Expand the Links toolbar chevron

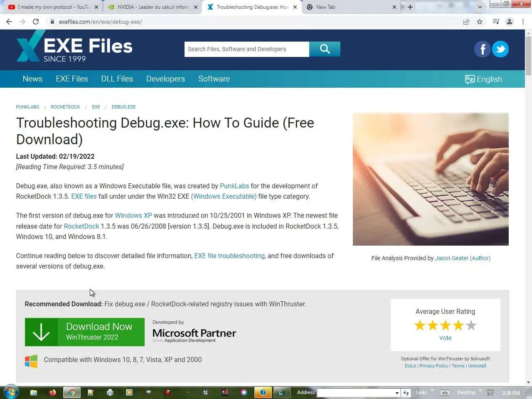(432, 390)
